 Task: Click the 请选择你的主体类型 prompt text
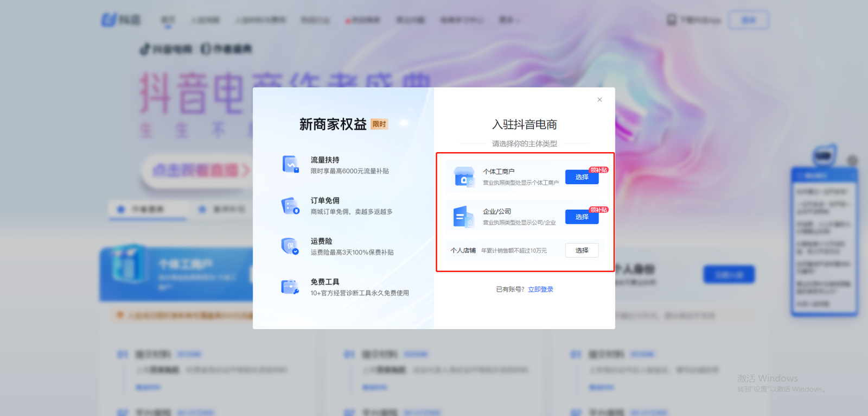(525, 144)
